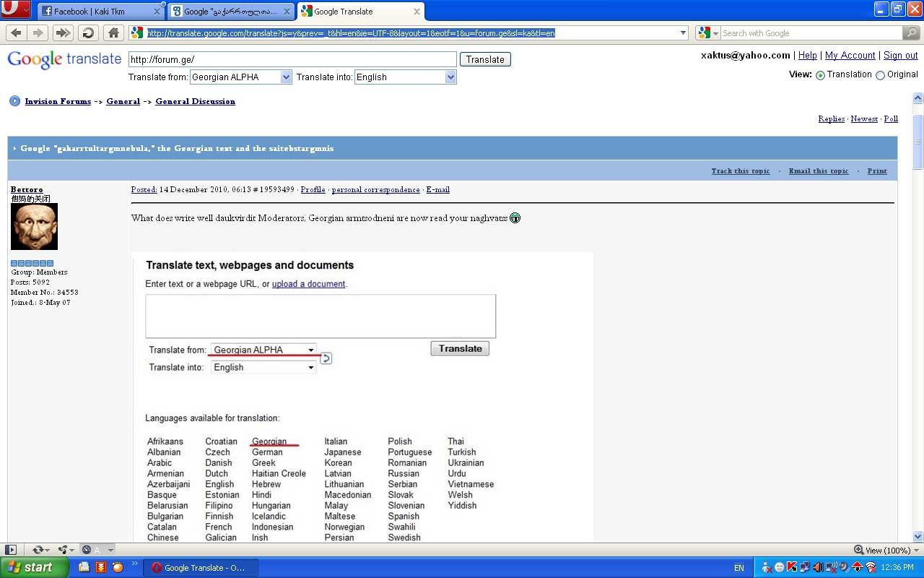Screen dimensions: 924x578
Task: Click the http://forum.ge/ URL input field
Action: (x=292, y=59)
